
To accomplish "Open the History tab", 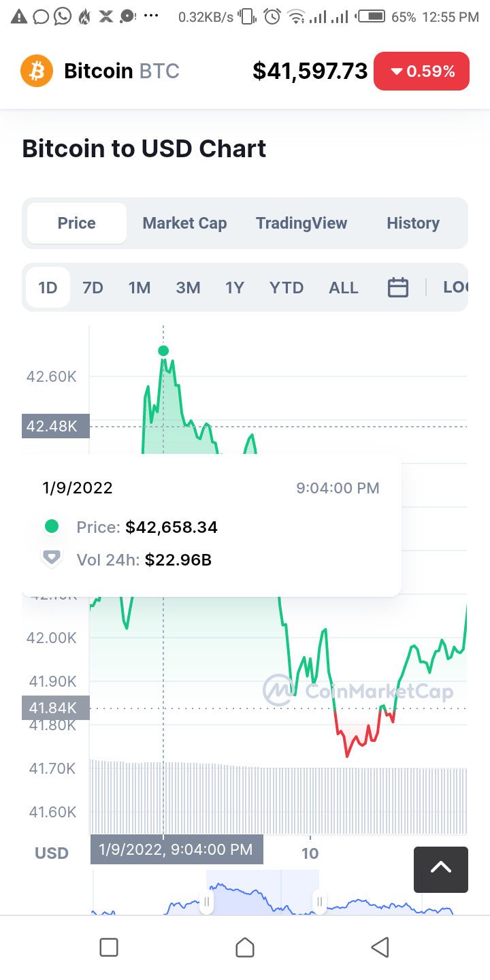I will [413, 223].
